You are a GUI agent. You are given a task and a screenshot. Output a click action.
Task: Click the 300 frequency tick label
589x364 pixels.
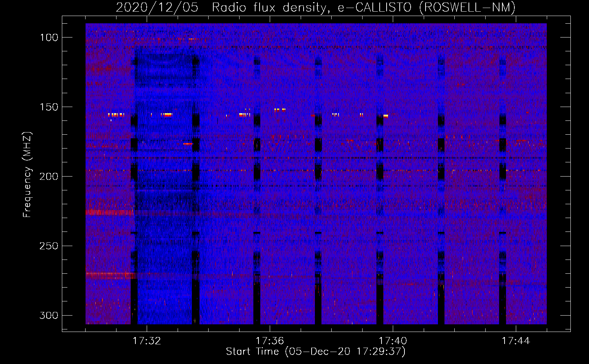pyautogui.click(x=49, y=315)
